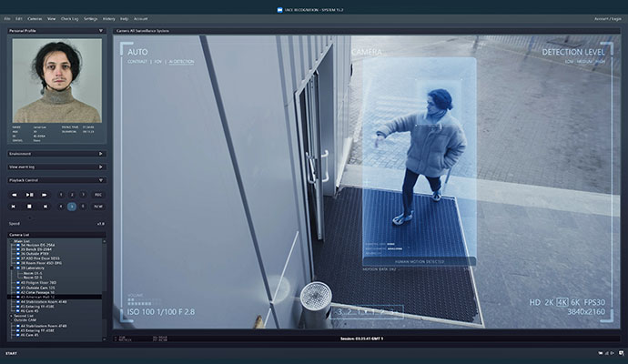628x364 pixels.
Task: Skip to previous track button
Action: pos(14,207)
